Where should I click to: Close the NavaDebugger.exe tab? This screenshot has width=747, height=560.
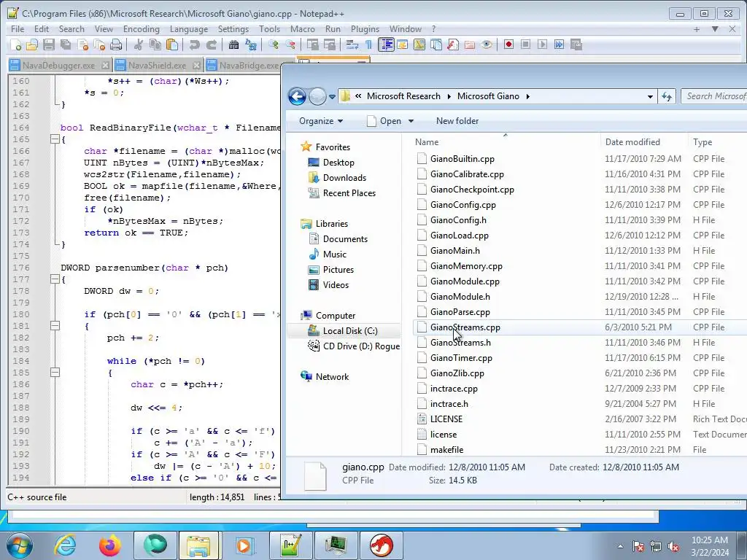tap(105, 65)
